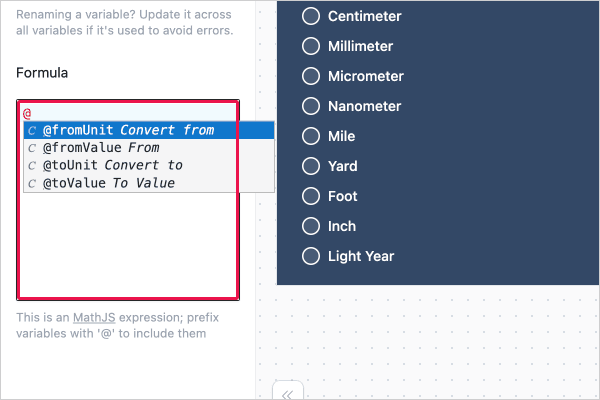Pick @toValue To Value suggestion
The height and width of the screenshot is (400, 600).
(149, 183)
